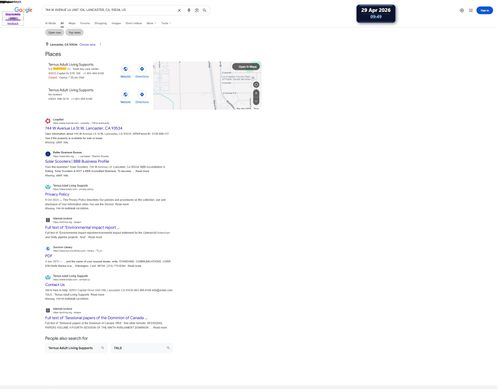Click Read more in Contact Us snippet
Screen dimensions: 500x389
[x=97, y=295]
